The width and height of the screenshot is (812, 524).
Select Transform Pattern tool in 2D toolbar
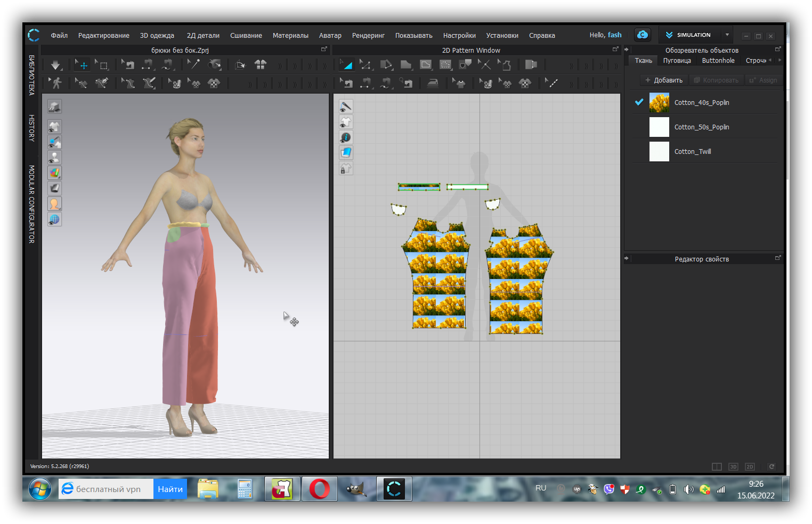click(346, 65)
